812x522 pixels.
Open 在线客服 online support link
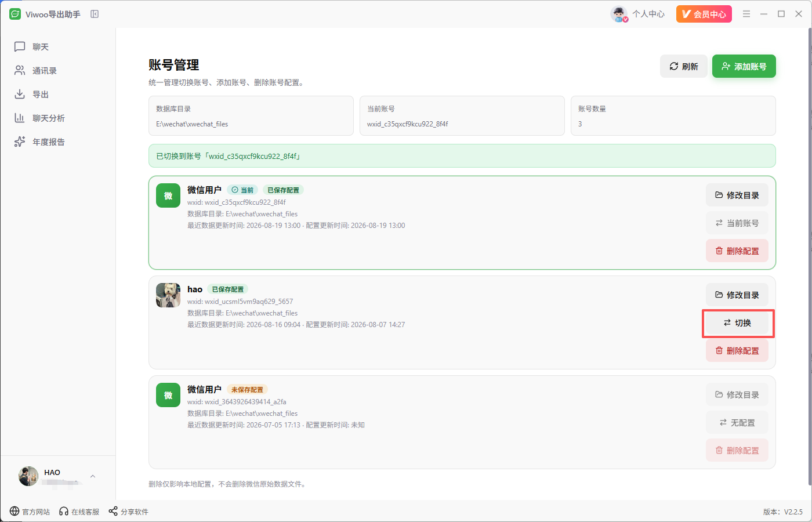pos(79,512)
